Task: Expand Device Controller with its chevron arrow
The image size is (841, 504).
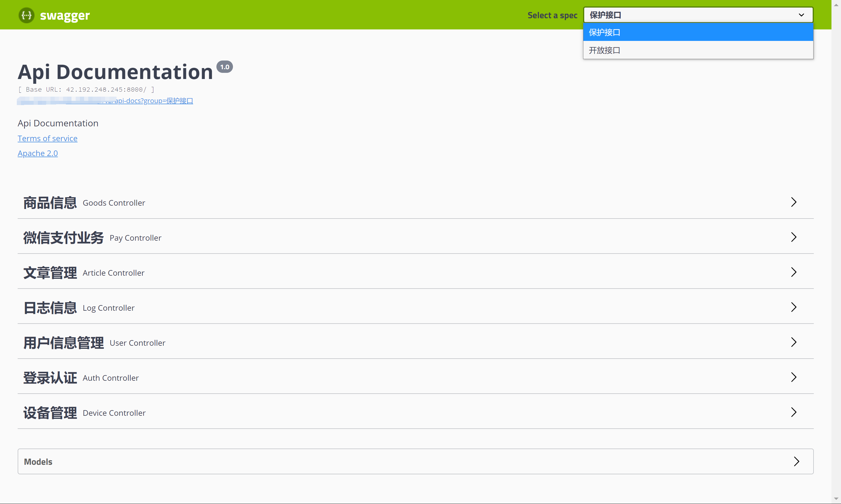Action: [x=794, y=412]
